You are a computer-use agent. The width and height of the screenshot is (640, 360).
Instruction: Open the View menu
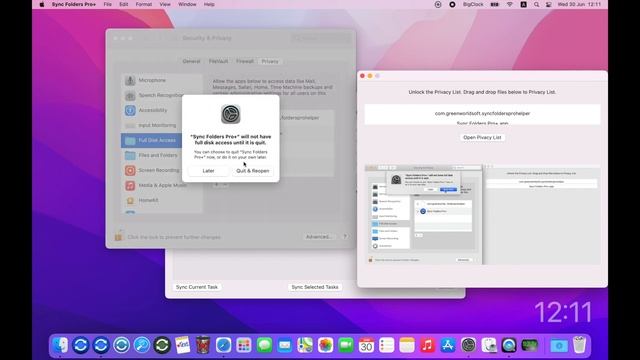tap(165, 4)
